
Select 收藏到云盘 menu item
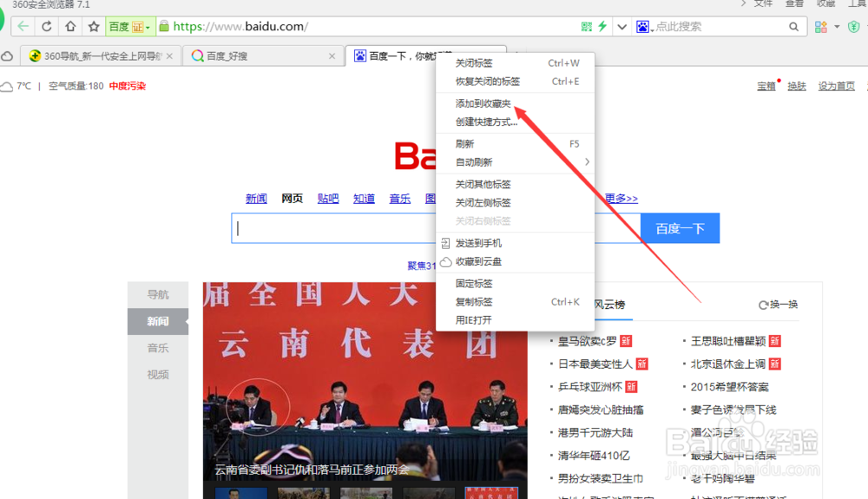(515, 261)
